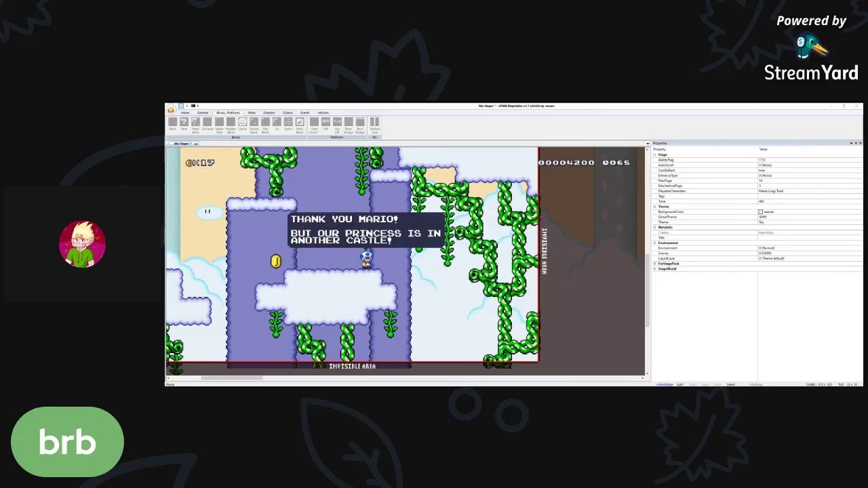Click the Gravity value field

coord(810,253)
